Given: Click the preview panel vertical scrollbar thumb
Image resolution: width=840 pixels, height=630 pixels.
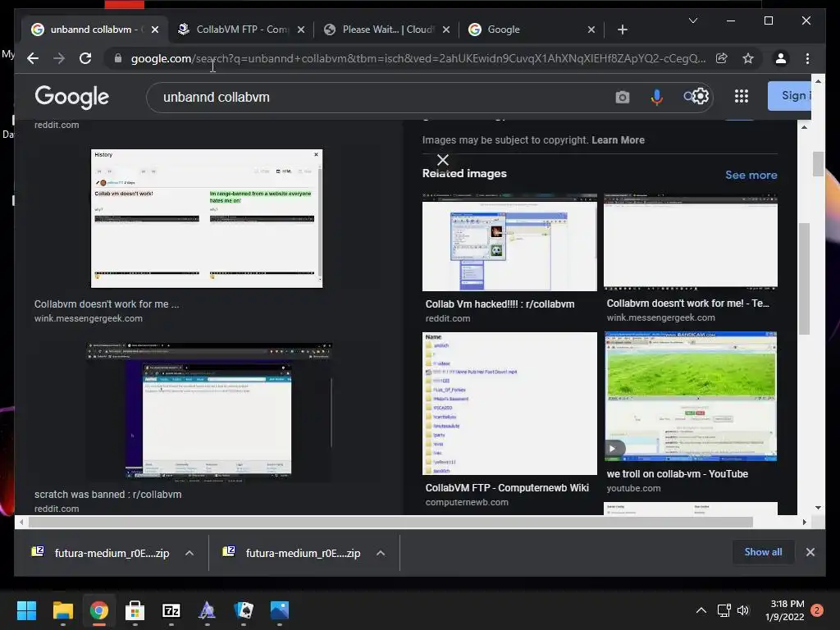Looking at the screenshot, I should coord(804,279).
